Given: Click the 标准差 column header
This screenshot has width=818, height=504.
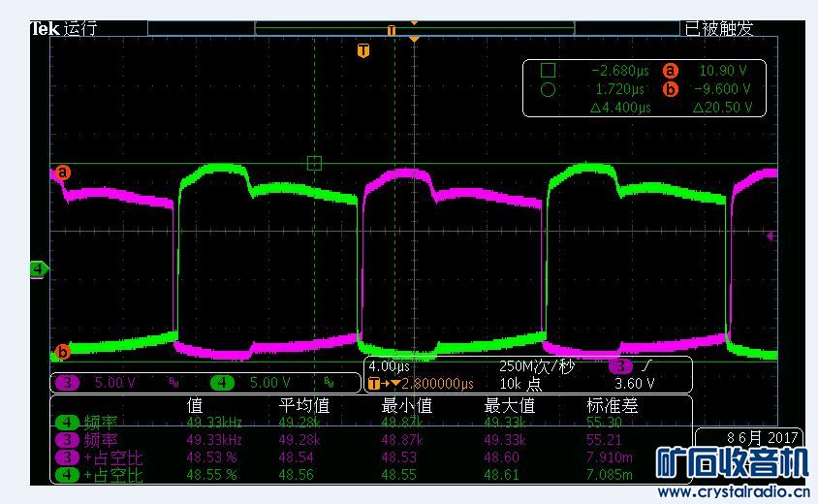Looking at the screenshot, I should (x=612, y=405).
